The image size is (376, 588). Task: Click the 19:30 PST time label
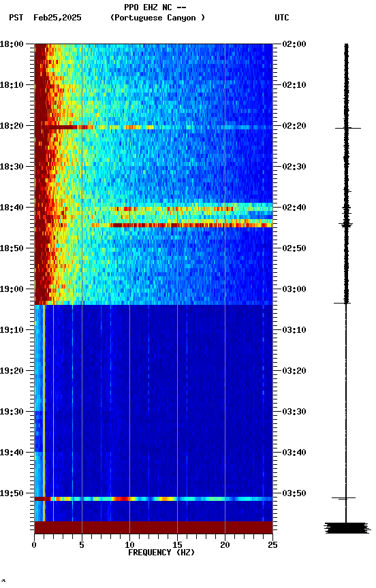[12, 412]
